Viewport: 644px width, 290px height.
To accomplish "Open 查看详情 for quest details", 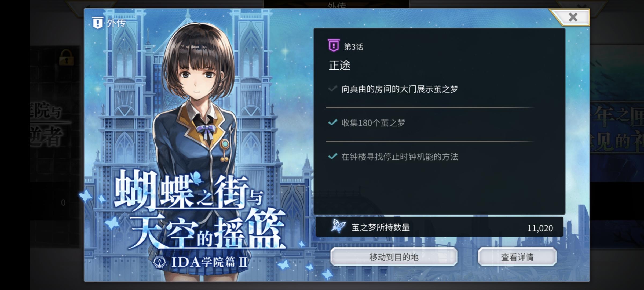I will pos(517,257).
